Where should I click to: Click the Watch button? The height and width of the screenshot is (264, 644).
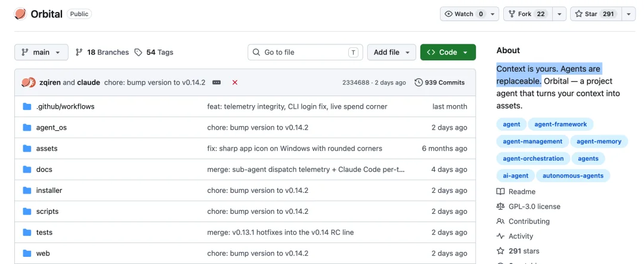pos(465,14)
